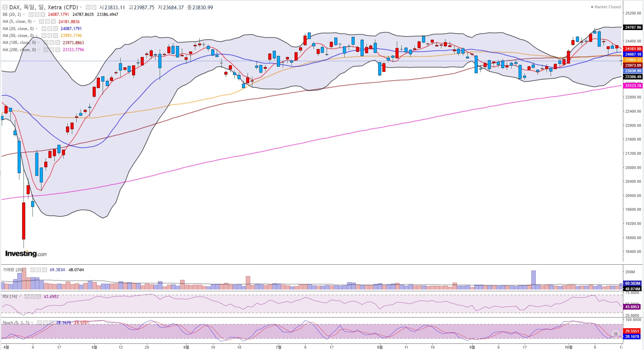Click the 69.383M volume axis tag

point(632,283)
